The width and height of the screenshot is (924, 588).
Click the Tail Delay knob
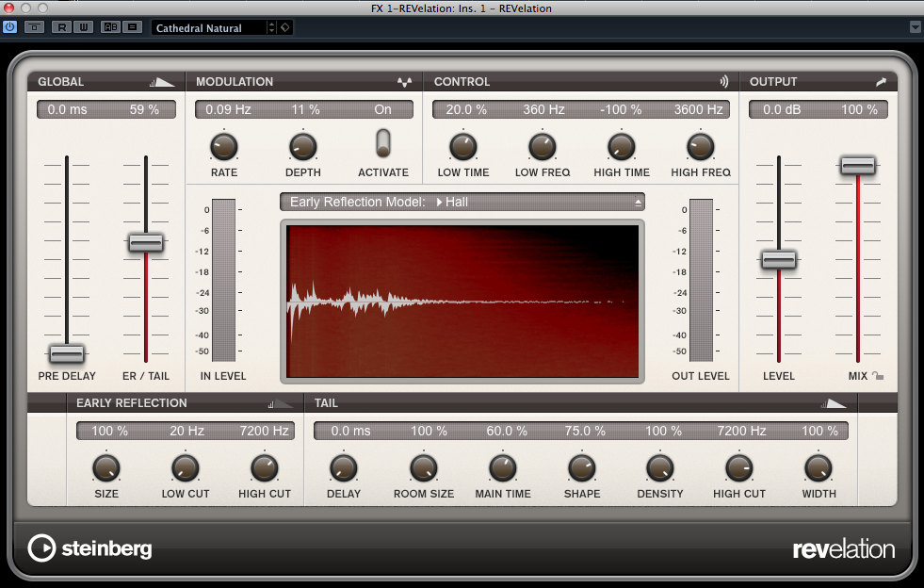344,468
